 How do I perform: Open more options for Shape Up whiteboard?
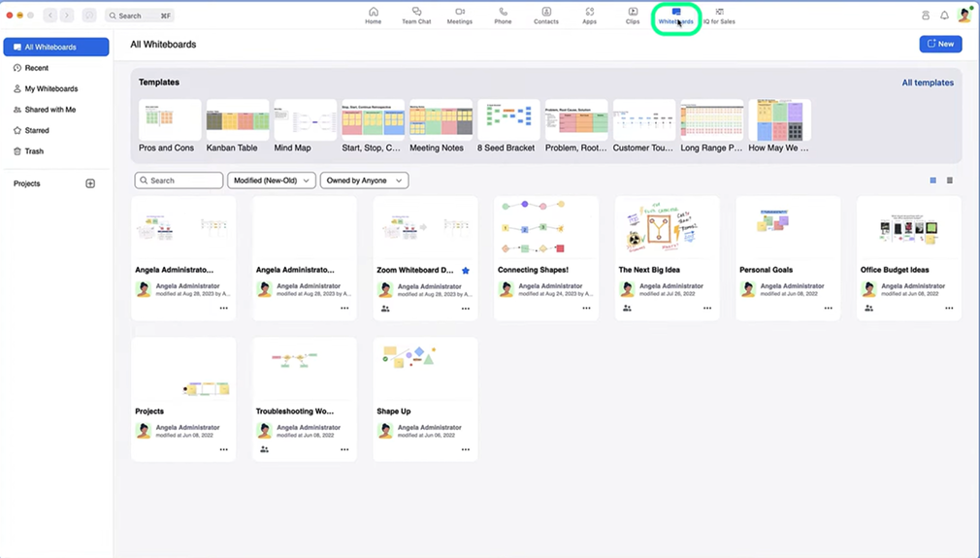(x=465, y=449)
